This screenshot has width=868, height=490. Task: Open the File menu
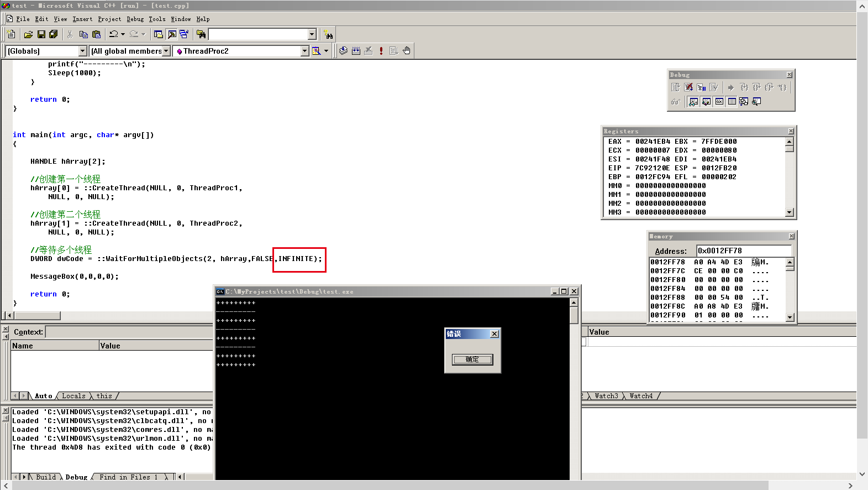tap(23, 19)
